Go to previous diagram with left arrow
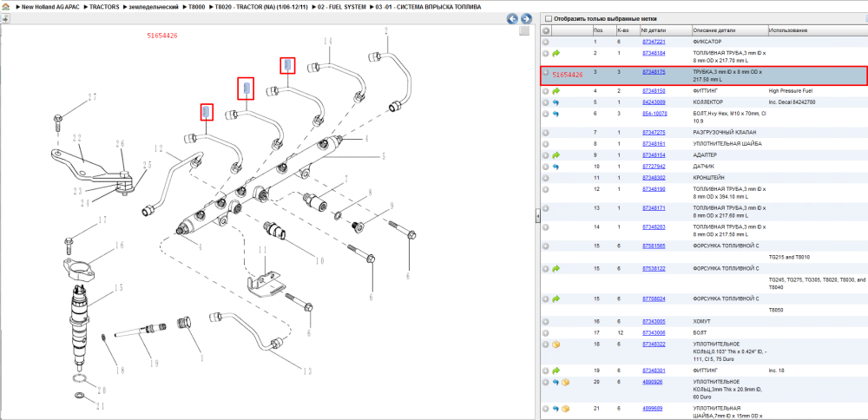The width and height of the screenshot is (868, 420). click(513, 18)
